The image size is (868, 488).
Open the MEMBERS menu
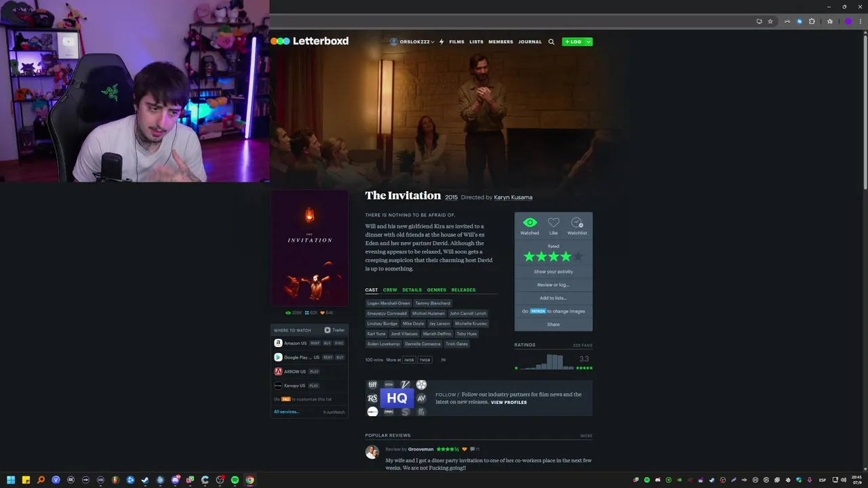click(500, 42)
